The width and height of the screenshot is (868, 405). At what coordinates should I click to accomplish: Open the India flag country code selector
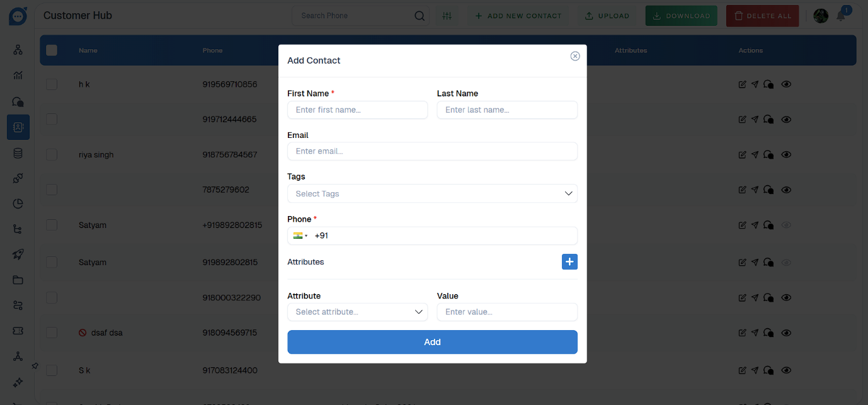(x=300, y=236)
